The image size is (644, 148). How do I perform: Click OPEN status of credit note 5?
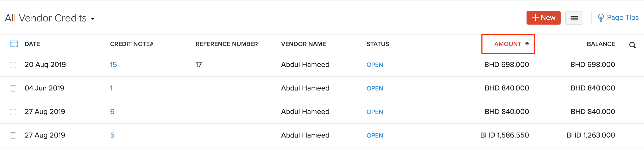pos(375,135)
